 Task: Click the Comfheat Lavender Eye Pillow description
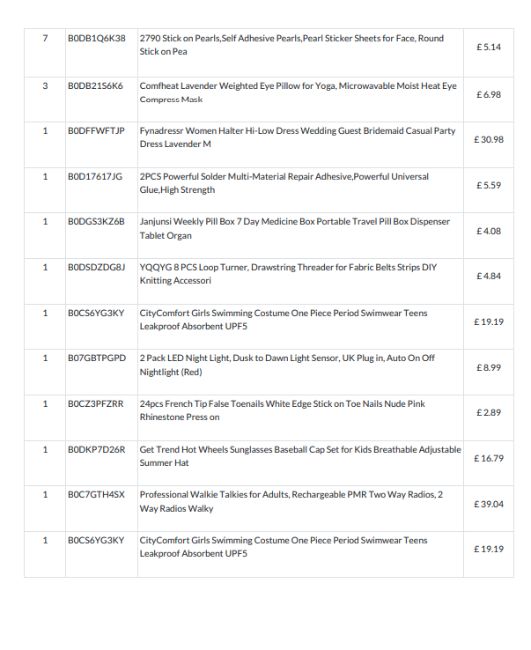(x=298, y=92)
